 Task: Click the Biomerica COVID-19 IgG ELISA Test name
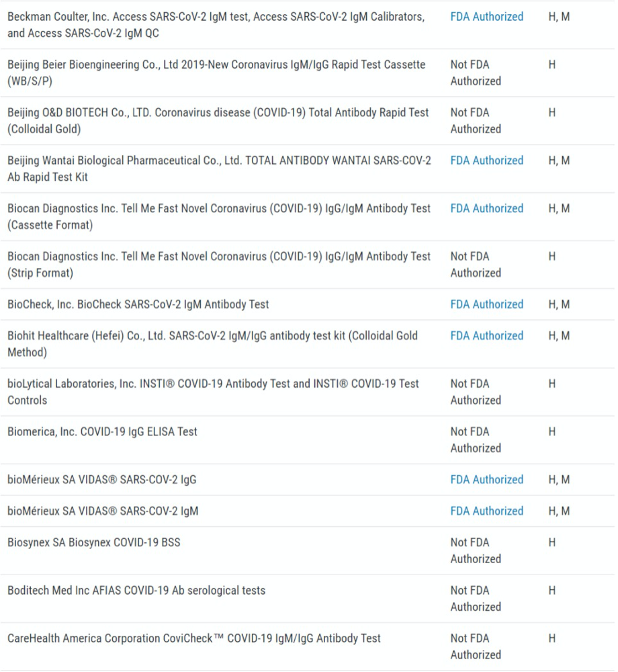pyautogui.click(x=102, y=432)
